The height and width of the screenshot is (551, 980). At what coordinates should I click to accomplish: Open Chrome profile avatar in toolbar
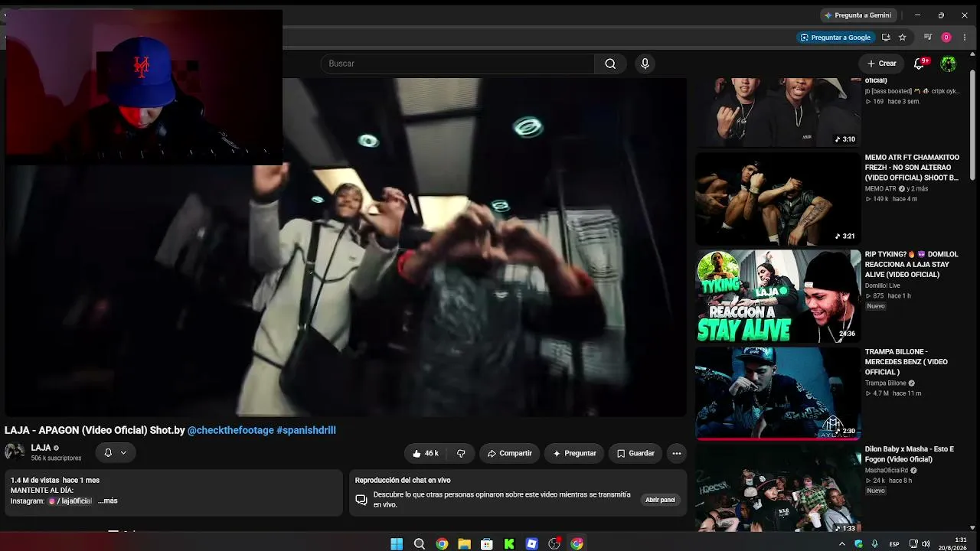click(946, 37)
